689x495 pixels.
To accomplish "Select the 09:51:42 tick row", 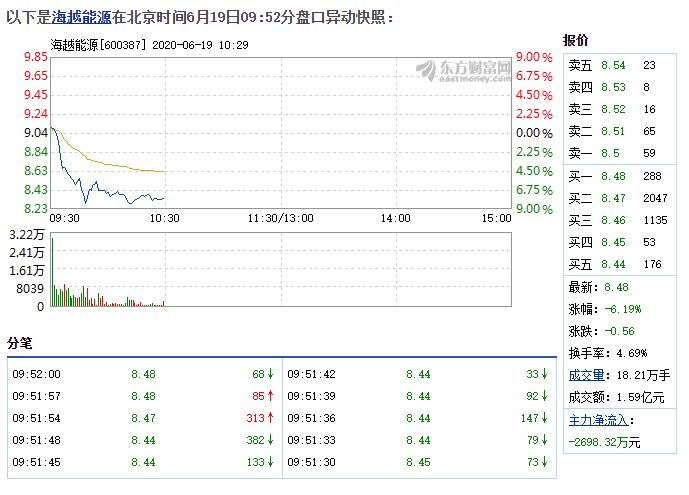I will point(418,374).
